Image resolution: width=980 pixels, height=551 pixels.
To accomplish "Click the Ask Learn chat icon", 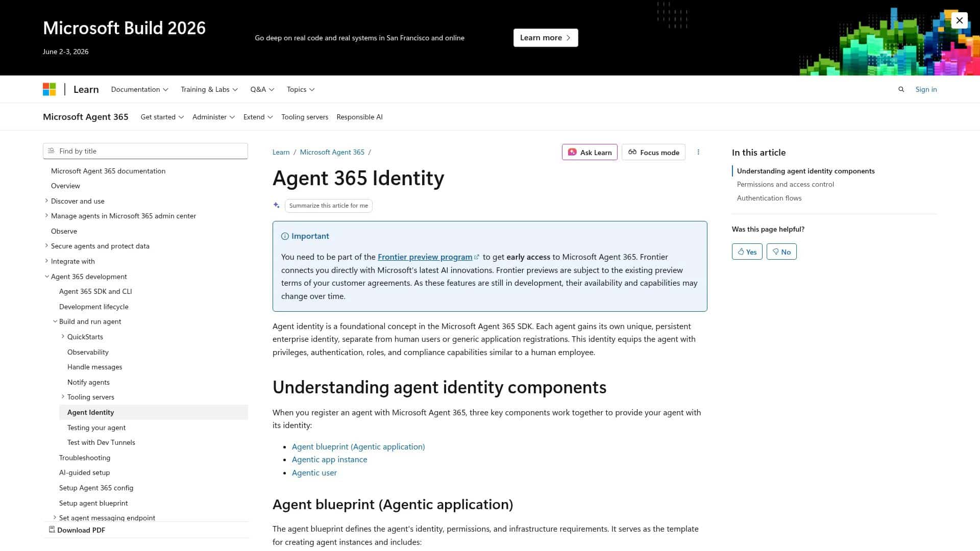I will tap(573, 152).
